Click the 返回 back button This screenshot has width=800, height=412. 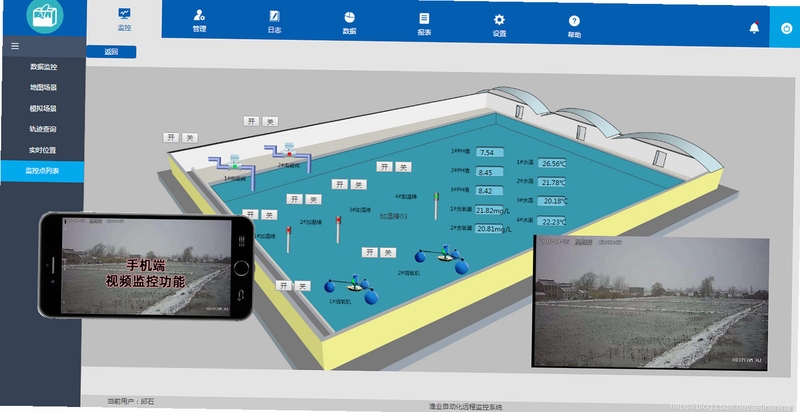pyautogui.click(x=111, y=52)
